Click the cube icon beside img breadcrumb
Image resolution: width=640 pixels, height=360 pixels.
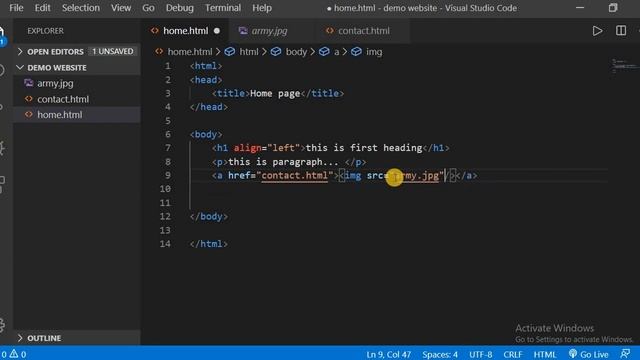pos(356,51)
